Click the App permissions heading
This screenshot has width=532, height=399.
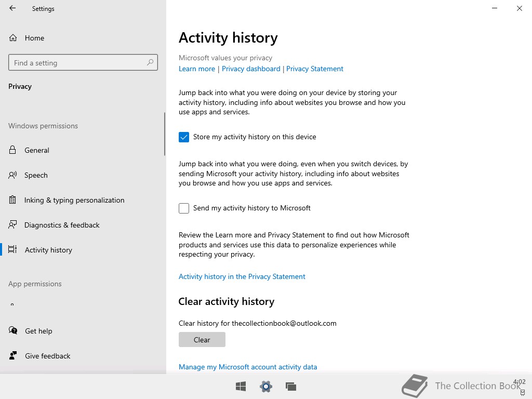point(35,284)
